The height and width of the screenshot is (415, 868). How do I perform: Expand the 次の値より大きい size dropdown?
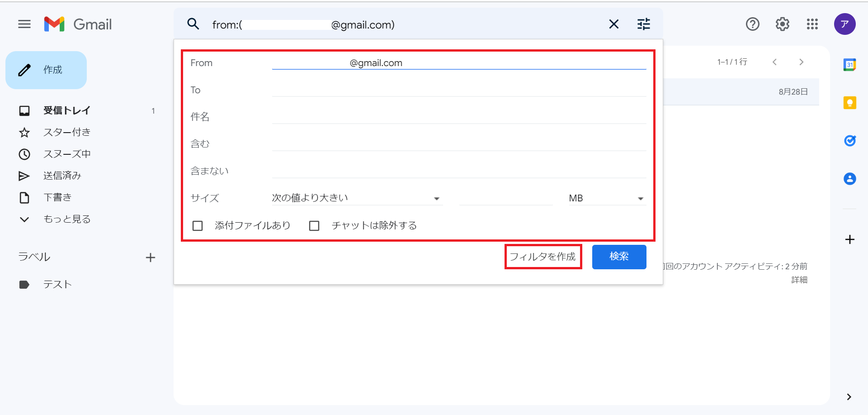click(x=356, y=198)
